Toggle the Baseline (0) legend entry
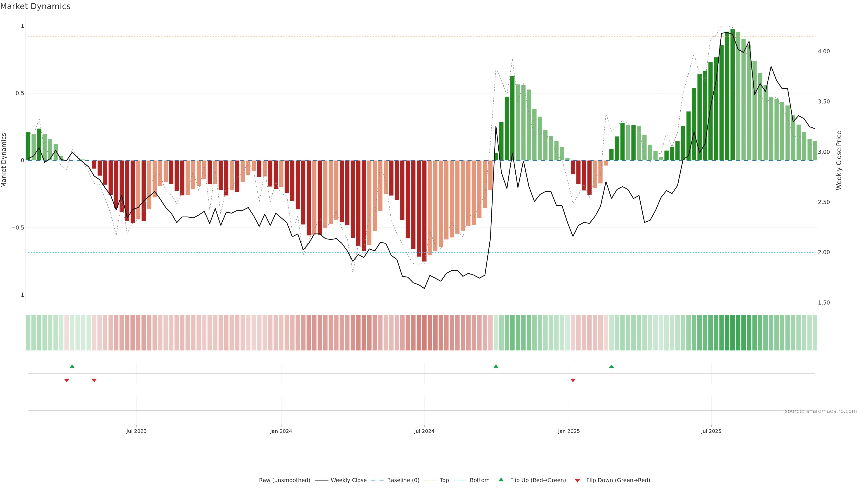Viewport: 868px width, 488px height. (x=403, y=480)
